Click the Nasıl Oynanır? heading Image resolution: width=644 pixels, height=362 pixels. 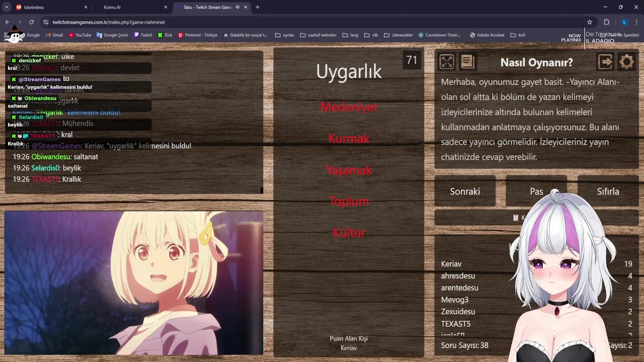click(x=536, y=62)
